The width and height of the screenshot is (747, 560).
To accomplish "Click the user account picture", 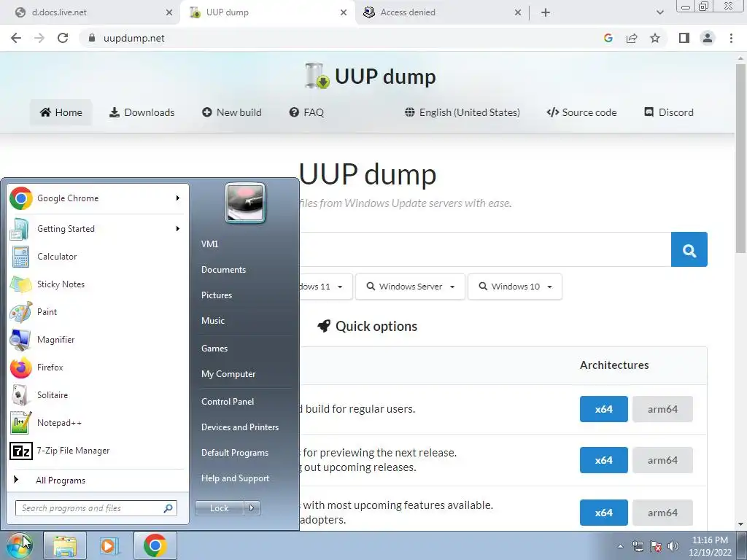I will tap(245, 203).
